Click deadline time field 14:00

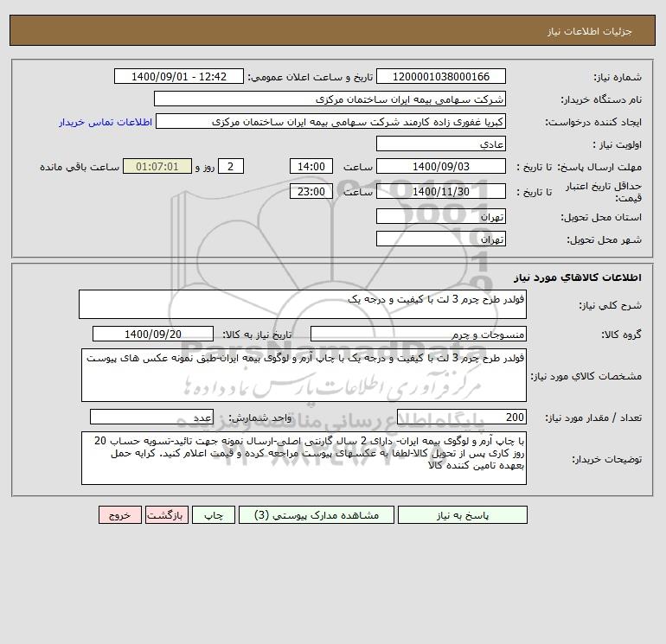click(311, 167)
